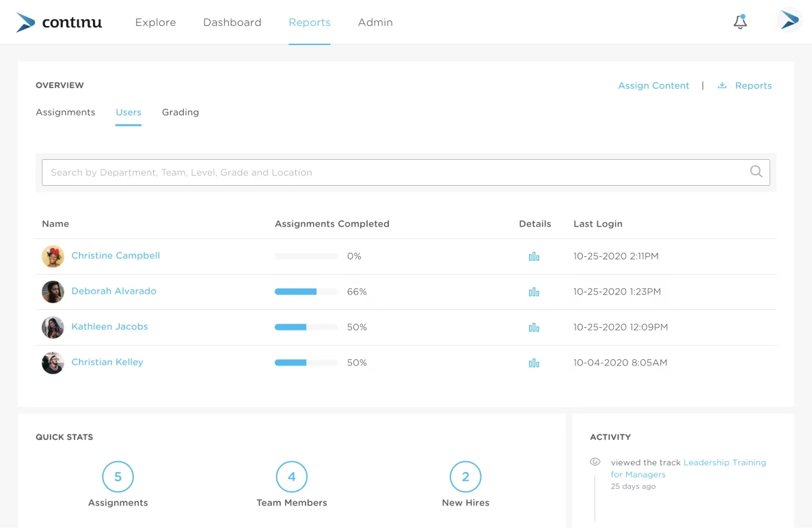Screen dimensions: 812x528
Task: Open details chart for Christian Kelley
Action: [534, 363]
